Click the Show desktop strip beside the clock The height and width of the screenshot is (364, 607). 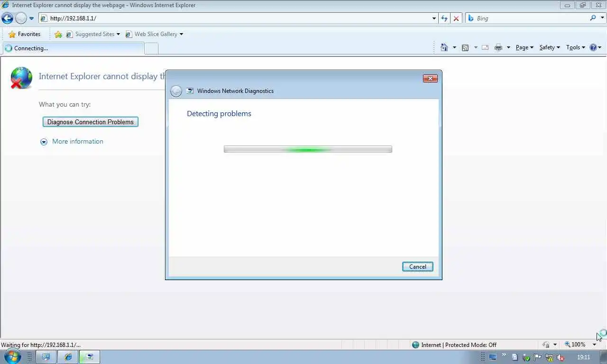pyautogui.click(x=603, y=357)
